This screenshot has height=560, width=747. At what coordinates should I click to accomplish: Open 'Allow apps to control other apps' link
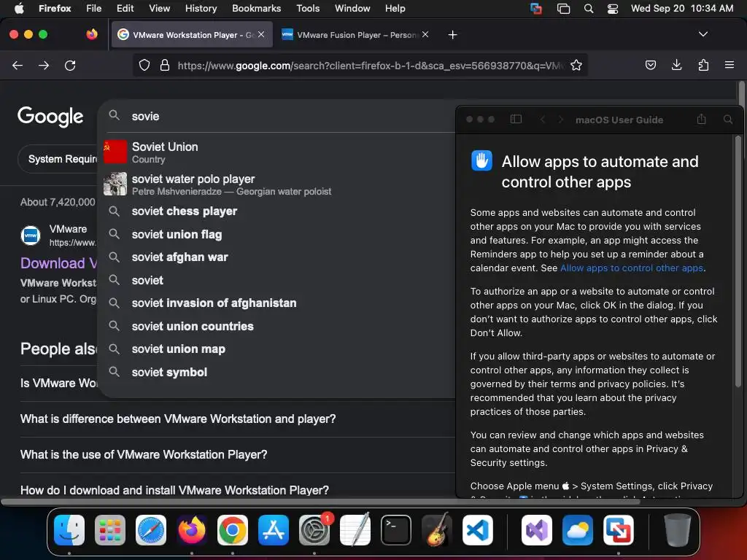click(632, 268)
